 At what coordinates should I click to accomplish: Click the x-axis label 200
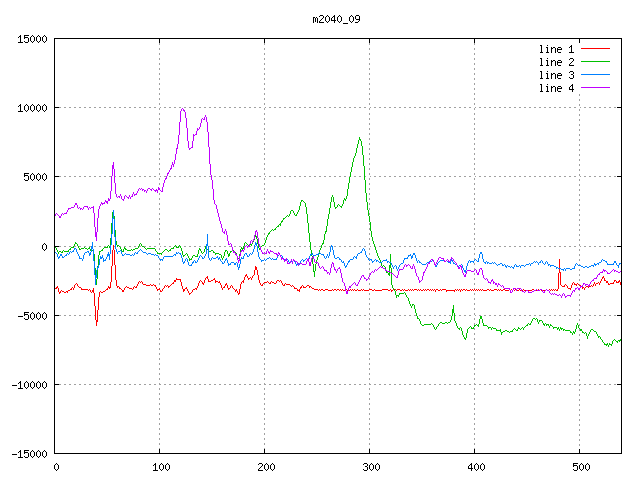click(x=266, y=467)
